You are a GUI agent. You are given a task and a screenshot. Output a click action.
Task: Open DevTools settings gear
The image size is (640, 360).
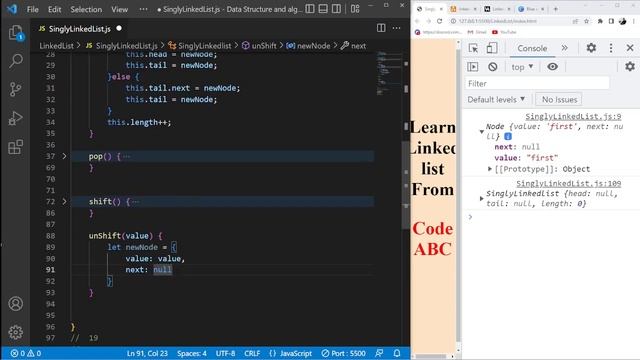click(x=591, y=48)
